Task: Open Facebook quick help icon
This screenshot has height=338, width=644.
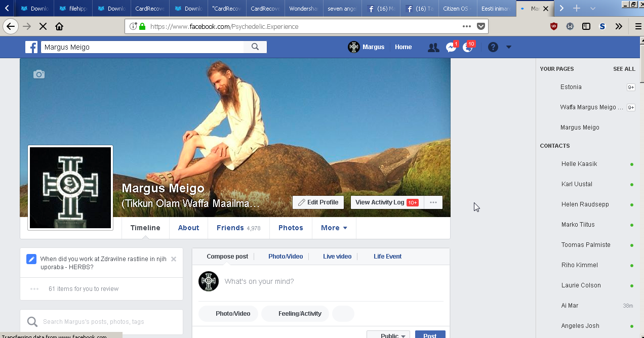Action: coord(493,47)
